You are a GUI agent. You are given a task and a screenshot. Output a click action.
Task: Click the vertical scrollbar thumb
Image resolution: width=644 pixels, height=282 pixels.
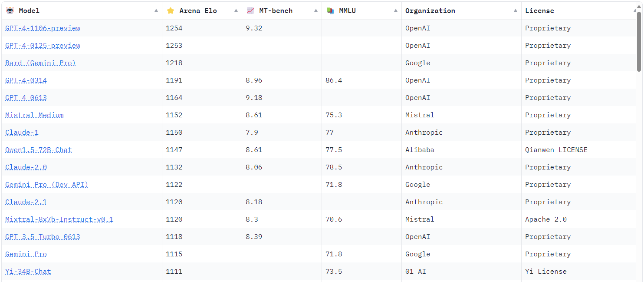click(639, 41)
